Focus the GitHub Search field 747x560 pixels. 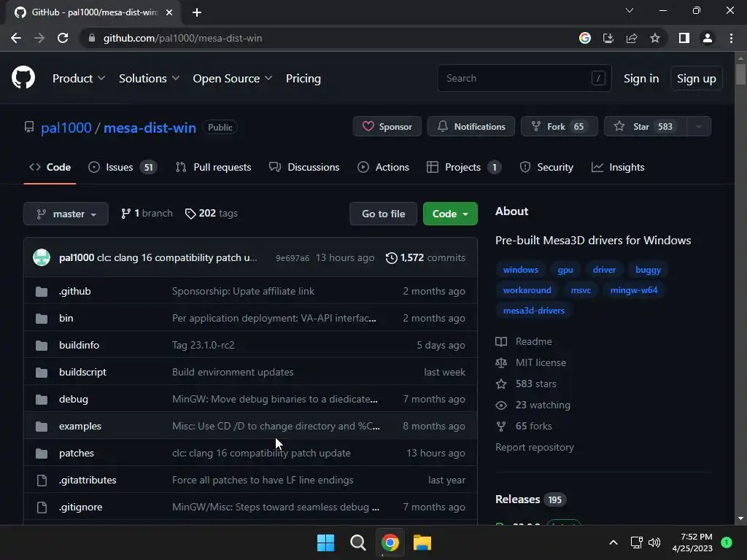[x=524, y=78]
